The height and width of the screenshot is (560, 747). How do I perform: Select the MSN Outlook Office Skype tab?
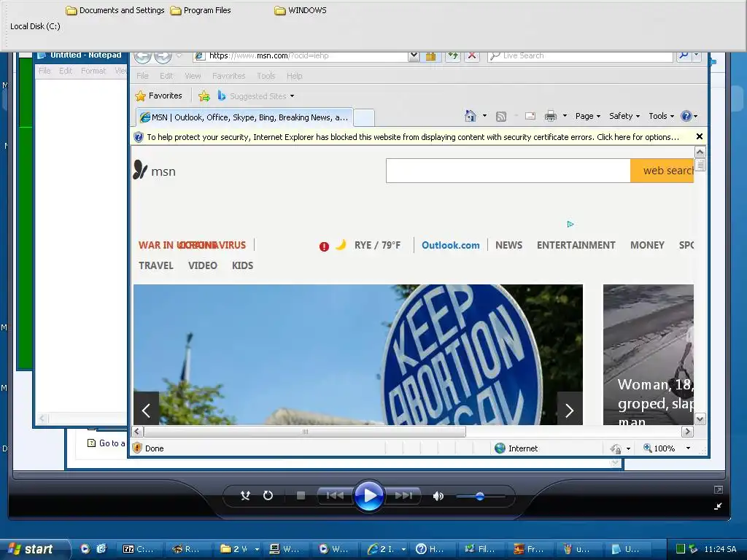tap(244, 117)
